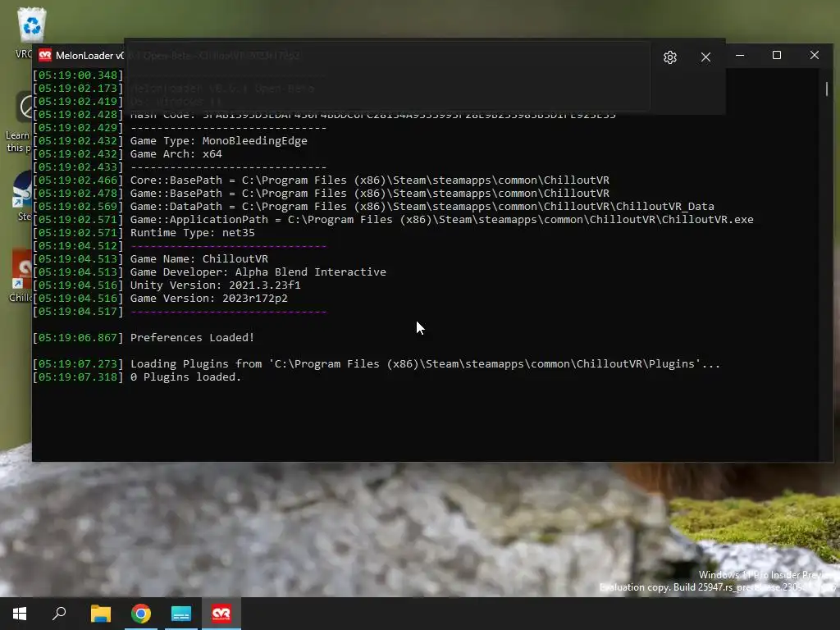Click the 'Game Type: MonoBleedingEdge' line
Screen dimensions: 840x630
[x=218, y=141]
